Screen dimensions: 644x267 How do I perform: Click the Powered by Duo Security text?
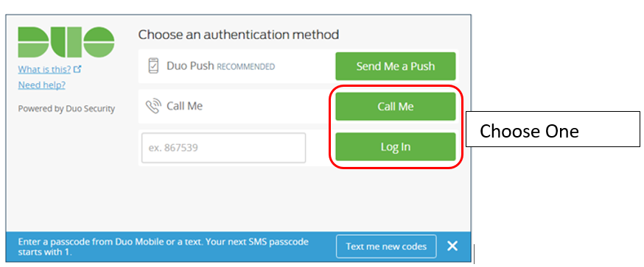tap(66, 109)
